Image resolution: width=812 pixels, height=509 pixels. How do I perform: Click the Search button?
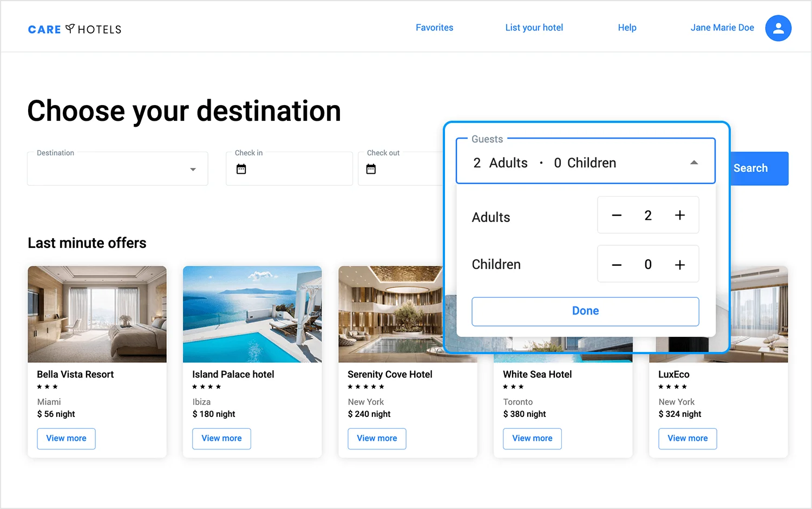(758, 168)
